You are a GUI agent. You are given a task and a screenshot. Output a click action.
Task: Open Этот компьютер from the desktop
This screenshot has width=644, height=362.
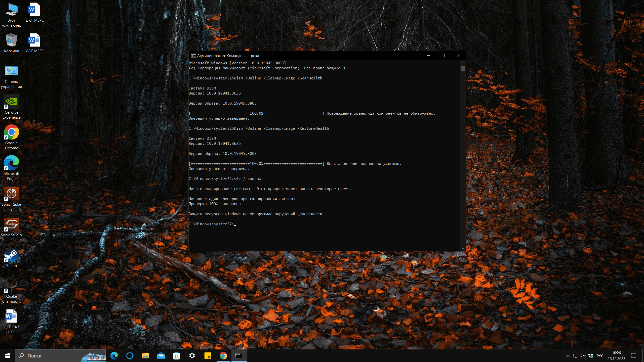(x=11, y=10)
